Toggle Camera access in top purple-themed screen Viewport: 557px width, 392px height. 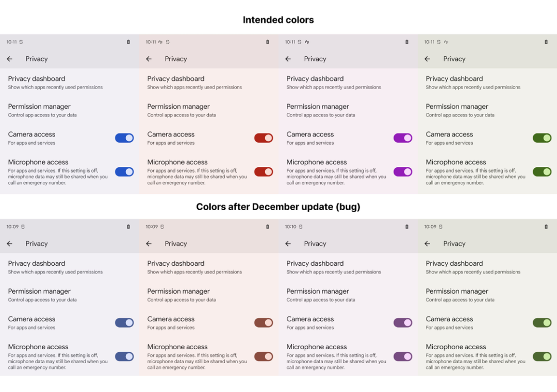403,138
